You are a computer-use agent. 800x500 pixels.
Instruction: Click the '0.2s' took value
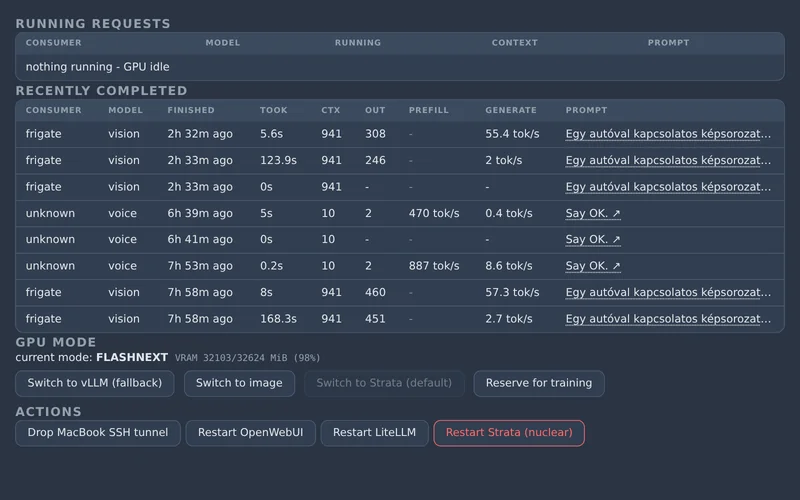pyautogui.click(x=271, y=266)
